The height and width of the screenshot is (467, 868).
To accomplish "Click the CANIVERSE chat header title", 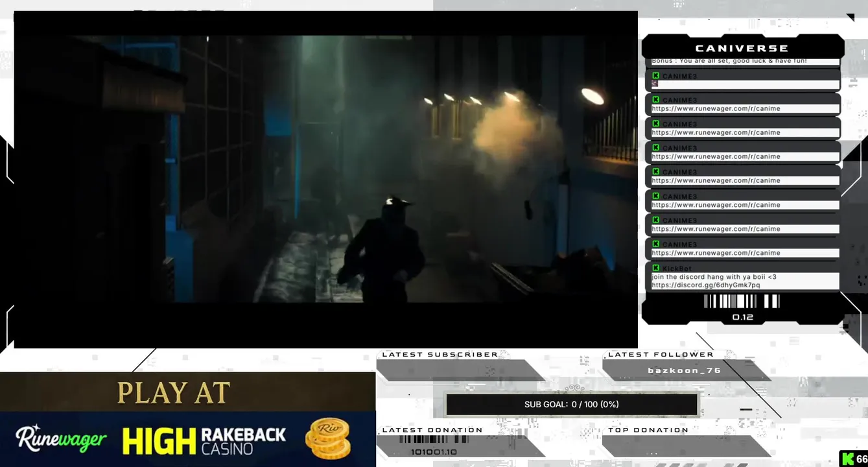I will 742,48.
